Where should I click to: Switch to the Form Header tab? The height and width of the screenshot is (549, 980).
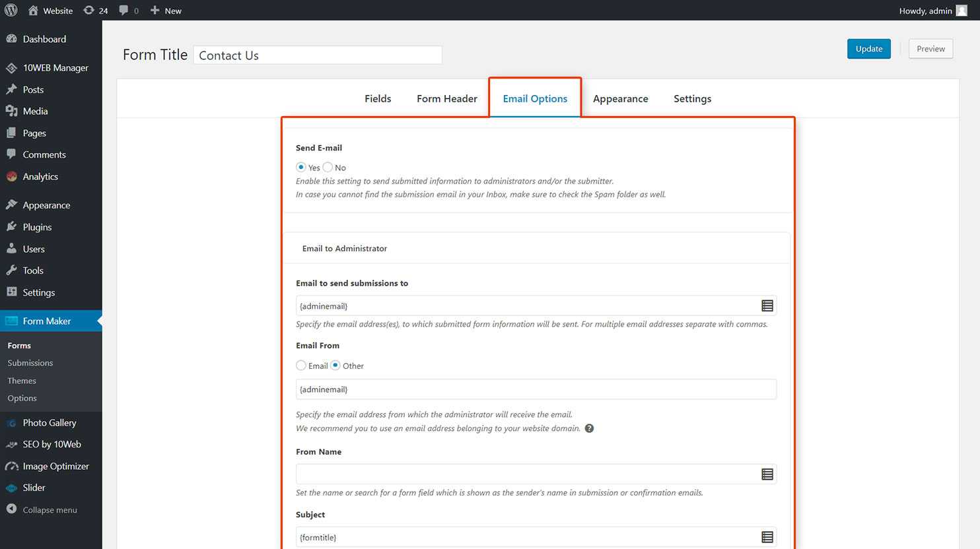point(447,98)
